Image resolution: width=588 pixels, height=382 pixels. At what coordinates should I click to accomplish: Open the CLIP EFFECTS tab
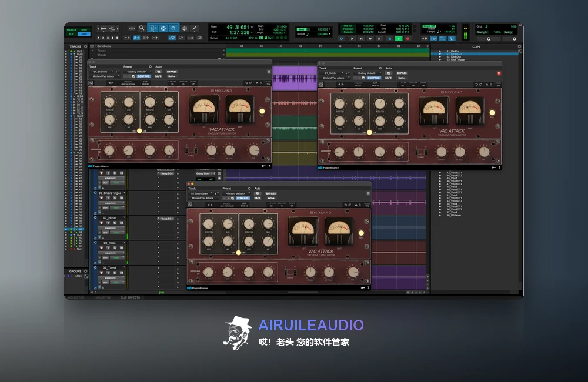130,297
